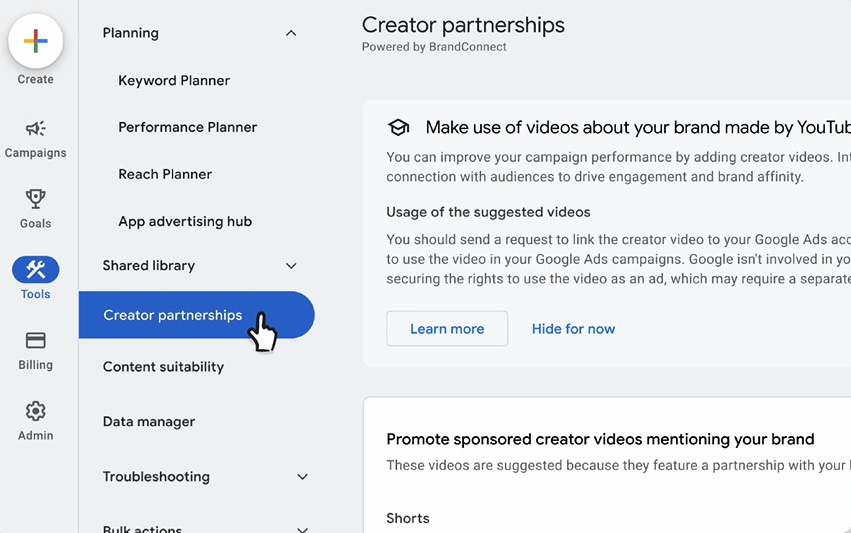Click the Billing label in the sidebar

tap(35, 365)
